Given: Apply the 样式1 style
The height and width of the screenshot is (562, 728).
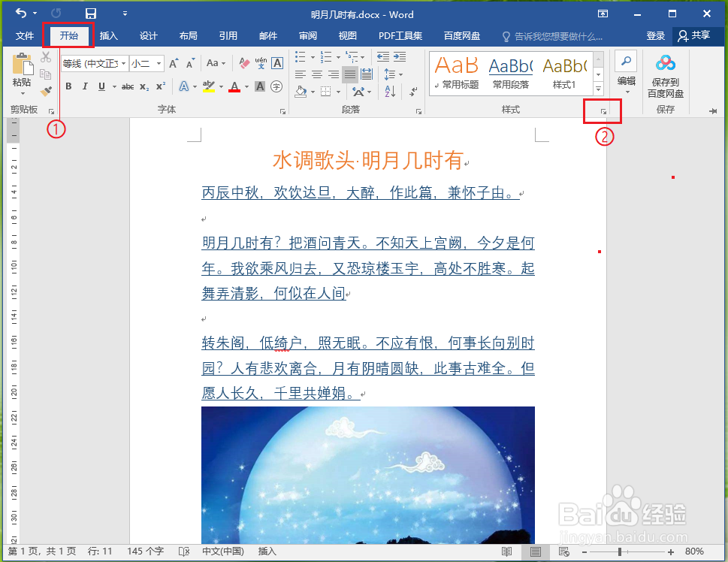Looking at the screenshot, I should pyautogui.click(x=564, y=73).
